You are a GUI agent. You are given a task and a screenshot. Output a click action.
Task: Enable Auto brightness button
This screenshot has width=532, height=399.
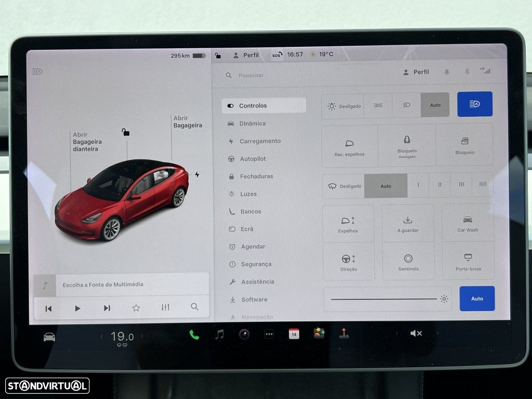(x=477, y=299)
